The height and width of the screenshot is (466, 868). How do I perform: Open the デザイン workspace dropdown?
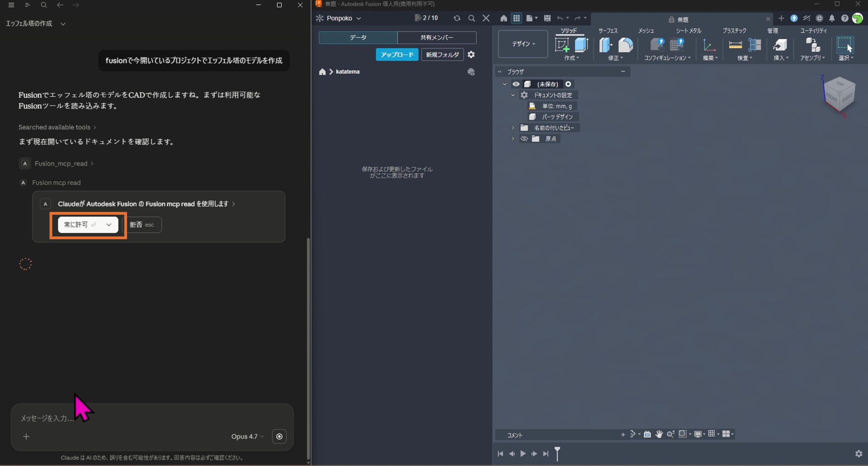[x=522, y=44]
